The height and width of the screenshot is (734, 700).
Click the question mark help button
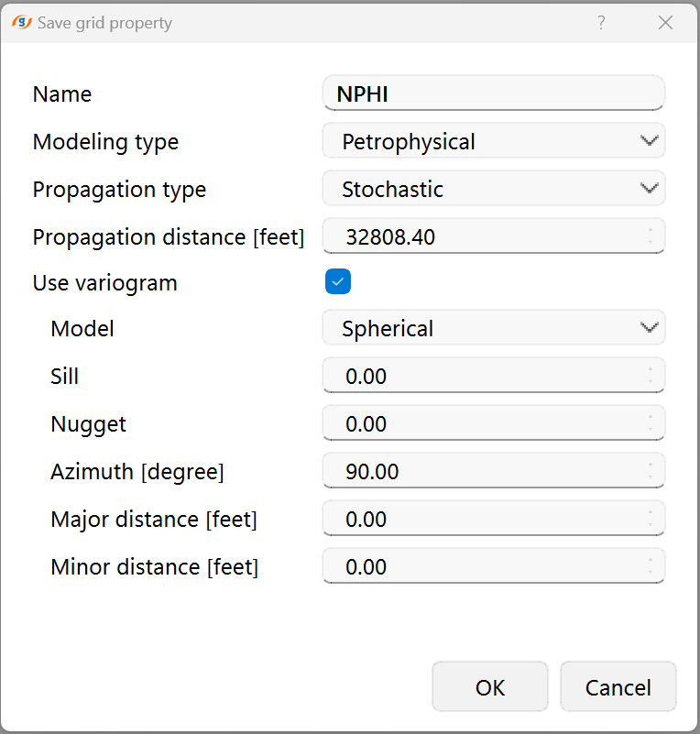click(601, 23)
